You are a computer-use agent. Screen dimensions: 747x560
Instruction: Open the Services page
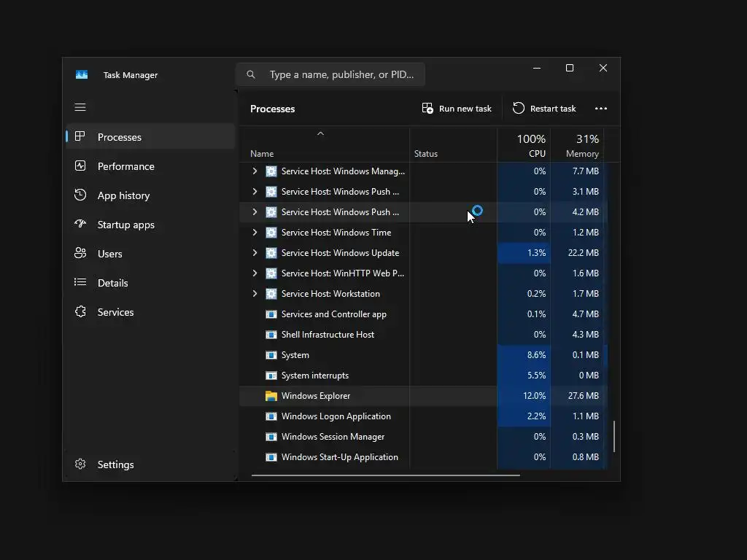150,312
